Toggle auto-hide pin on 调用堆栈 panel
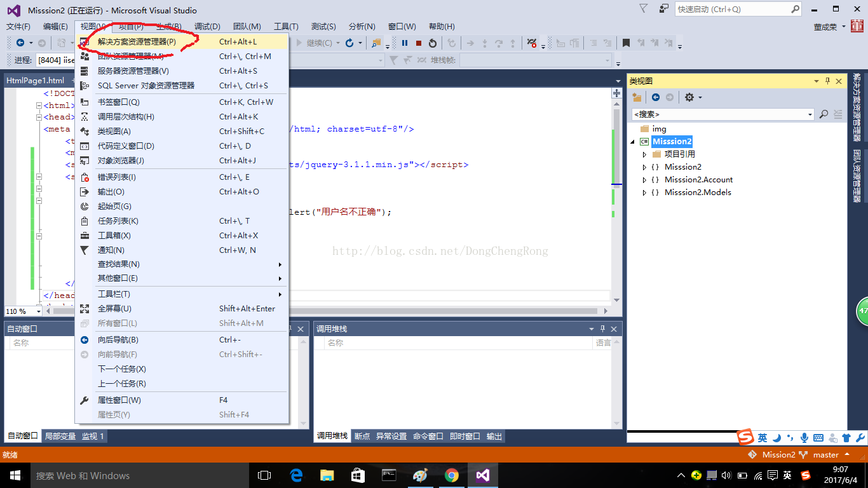Screen dimensions: 868x488 click(602, 329)
